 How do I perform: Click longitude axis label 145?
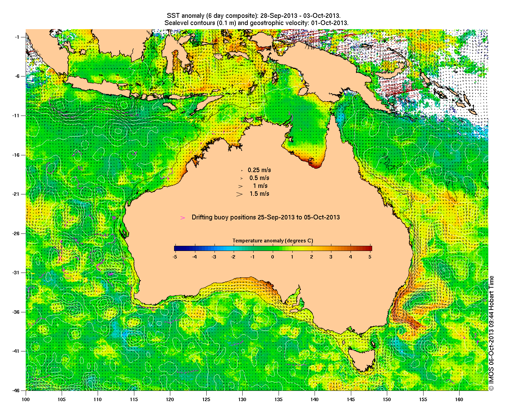(x=351, y=399)
